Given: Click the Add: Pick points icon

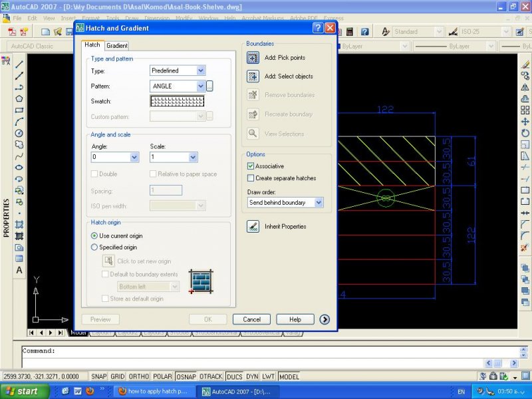Looking at the screenshot, I should point(253,58).
